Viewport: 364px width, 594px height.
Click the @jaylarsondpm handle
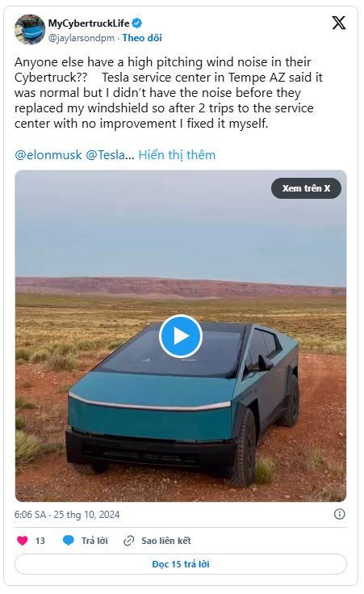click(81, 38)
